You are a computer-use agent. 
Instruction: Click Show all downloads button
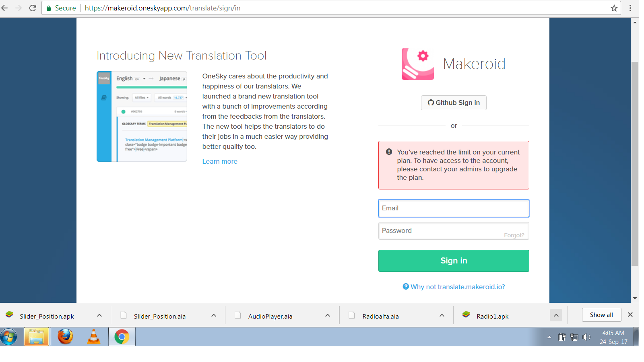[601, 315]
